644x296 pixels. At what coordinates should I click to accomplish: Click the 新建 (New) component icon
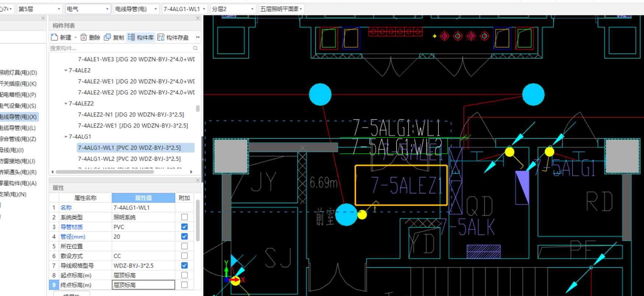tap(55, 37)
